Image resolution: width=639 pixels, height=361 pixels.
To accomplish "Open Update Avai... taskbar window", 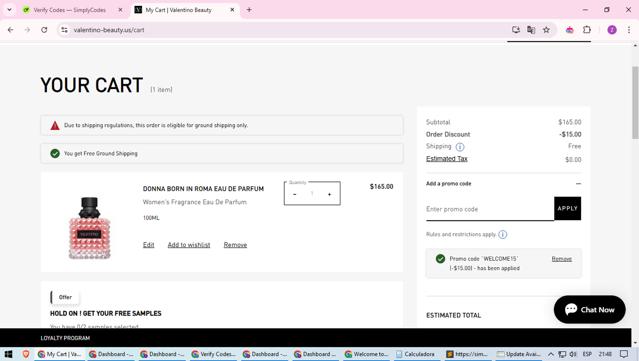I will pos(519,354).
